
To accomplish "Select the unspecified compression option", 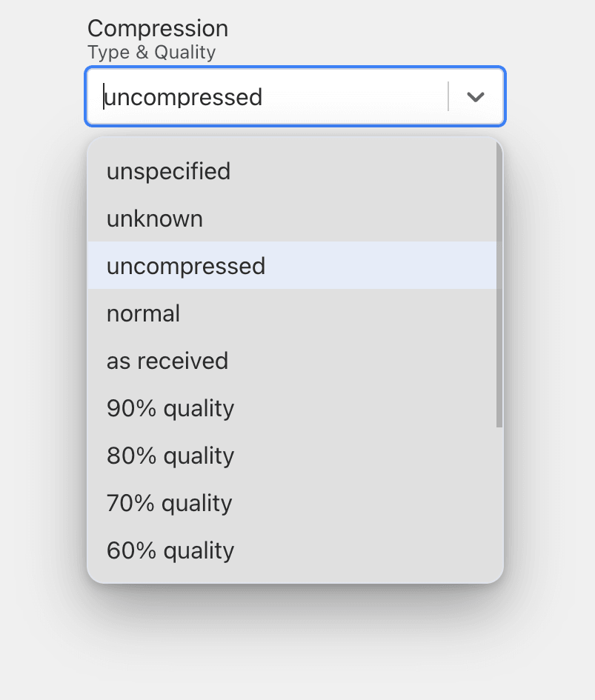I will click(168, 171).
